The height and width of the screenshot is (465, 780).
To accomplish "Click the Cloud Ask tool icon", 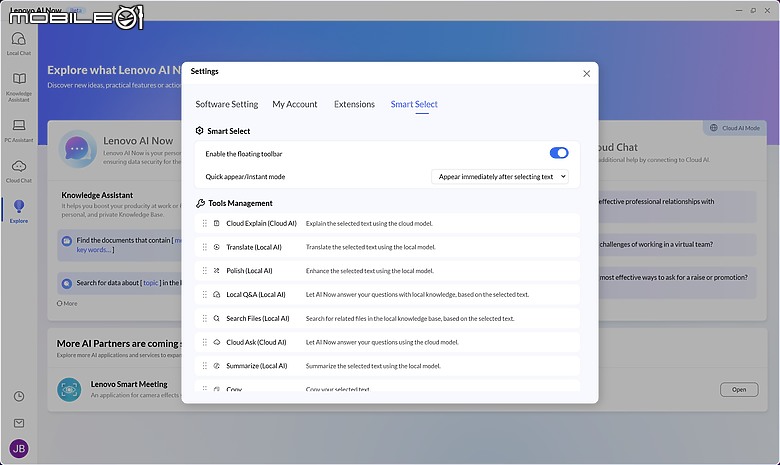I will (x=216, y=342).
